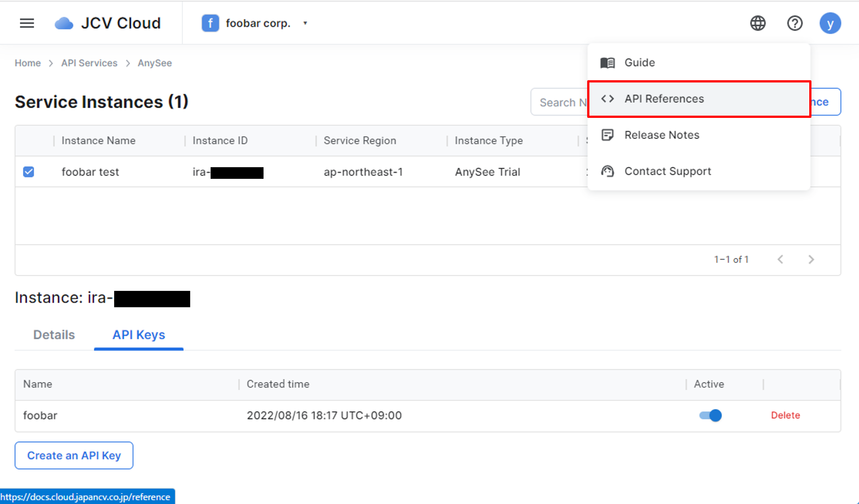
Task: Open the hamburger navigation menu
Action: click(27, 23)
